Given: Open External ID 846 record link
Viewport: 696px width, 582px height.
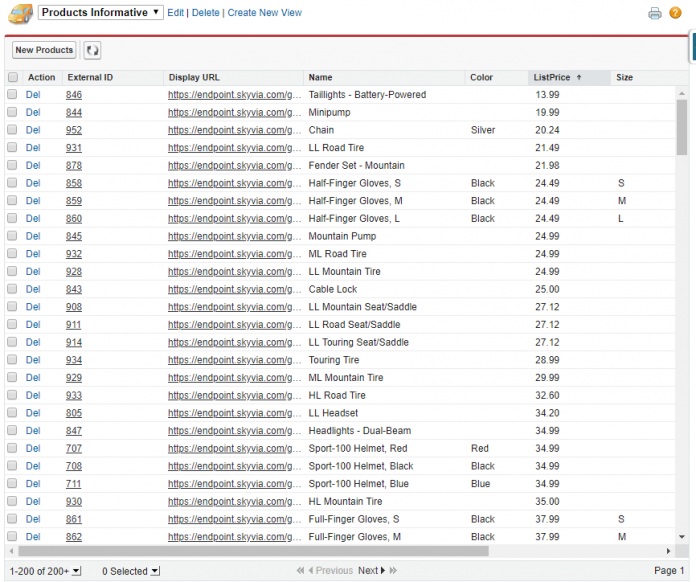Looking at the screenshot, I should coord(74,95).
